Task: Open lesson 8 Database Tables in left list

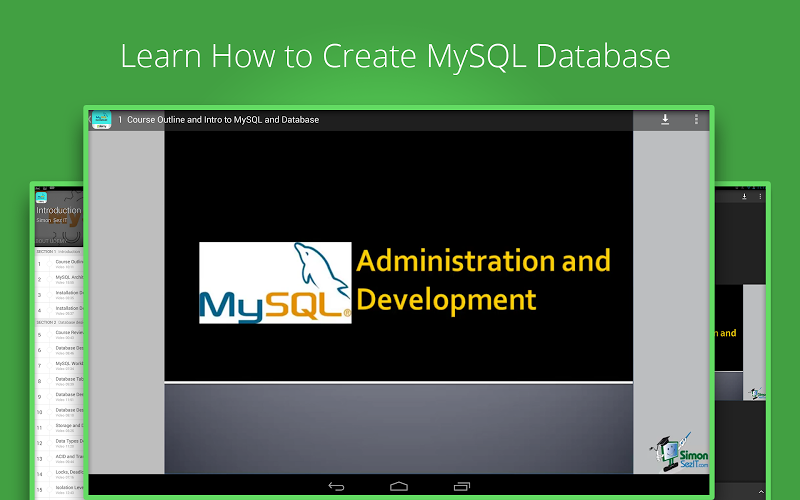Action: tap(59, 381)
